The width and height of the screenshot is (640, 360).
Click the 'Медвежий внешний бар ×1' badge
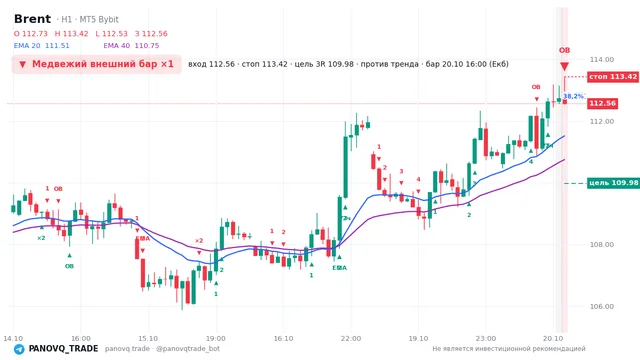96,64
